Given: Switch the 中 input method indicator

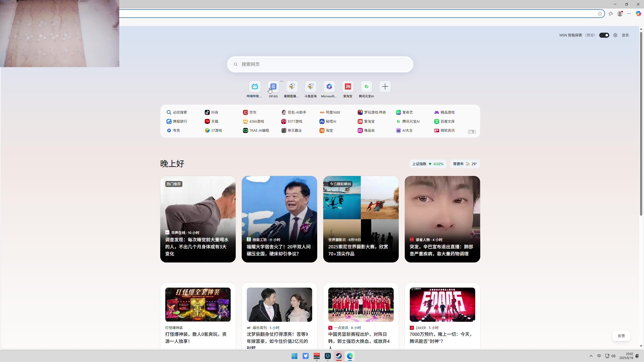Looking at the screenshot, I should coord(599,356).
